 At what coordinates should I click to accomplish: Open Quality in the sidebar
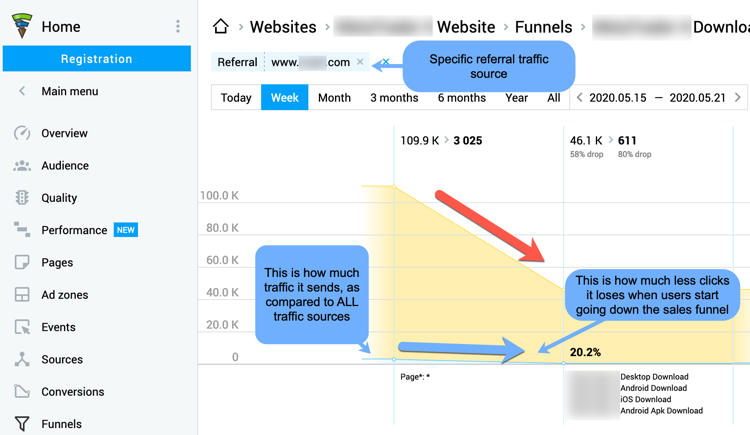59,198
